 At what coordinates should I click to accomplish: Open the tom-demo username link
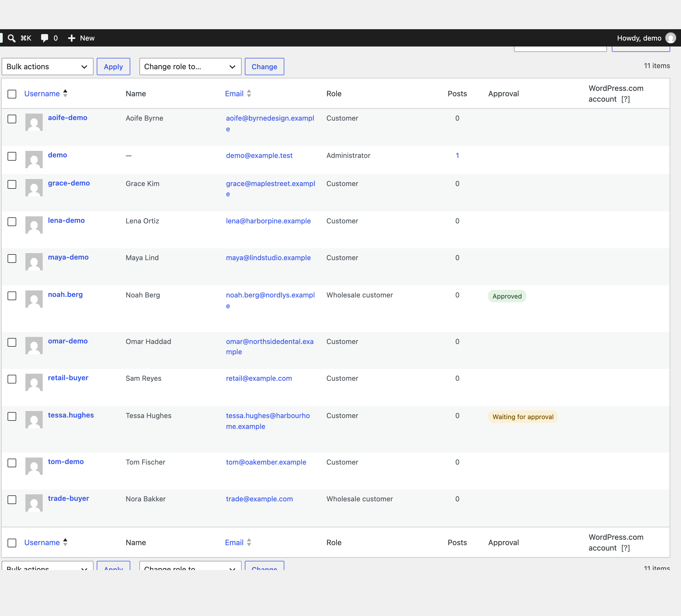[x=66, y=462]
